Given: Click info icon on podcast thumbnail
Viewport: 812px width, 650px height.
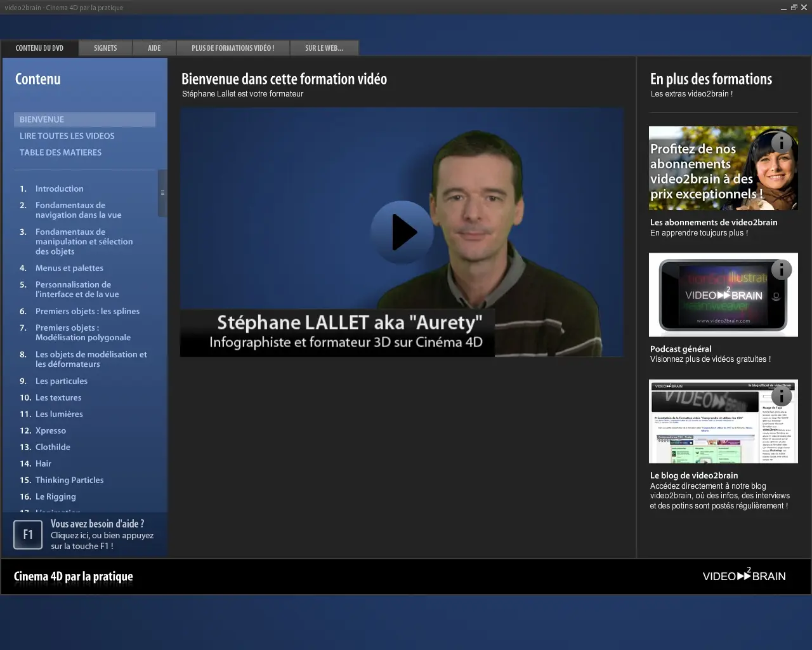Looking at the screenshot, I should pyautogui.click(x=781, y=270).
